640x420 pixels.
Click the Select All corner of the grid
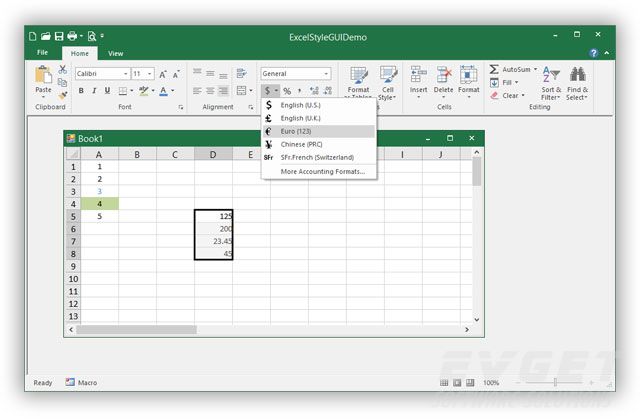click(x=73, y=154)
